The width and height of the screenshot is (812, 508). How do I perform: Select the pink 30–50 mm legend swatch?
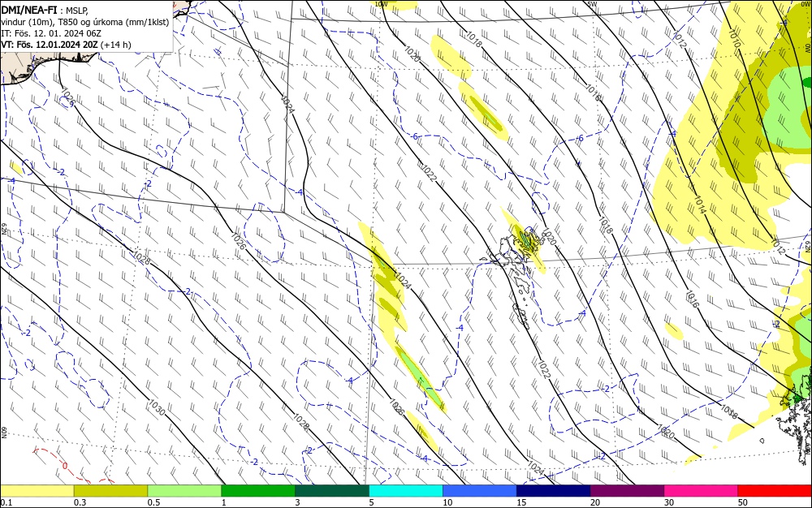click(x=702, y=491)
